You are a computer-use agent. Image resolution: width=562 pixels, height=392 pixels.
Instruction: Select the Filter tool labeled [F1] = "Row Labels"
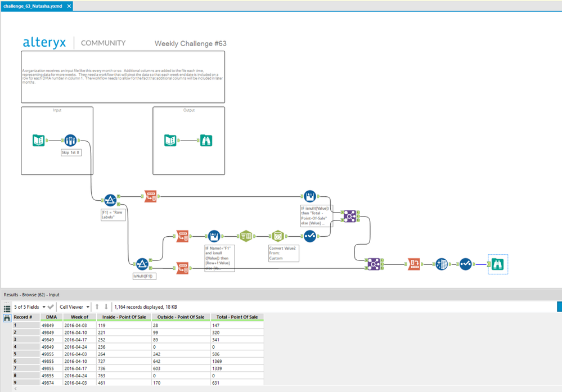pos(110,200)
